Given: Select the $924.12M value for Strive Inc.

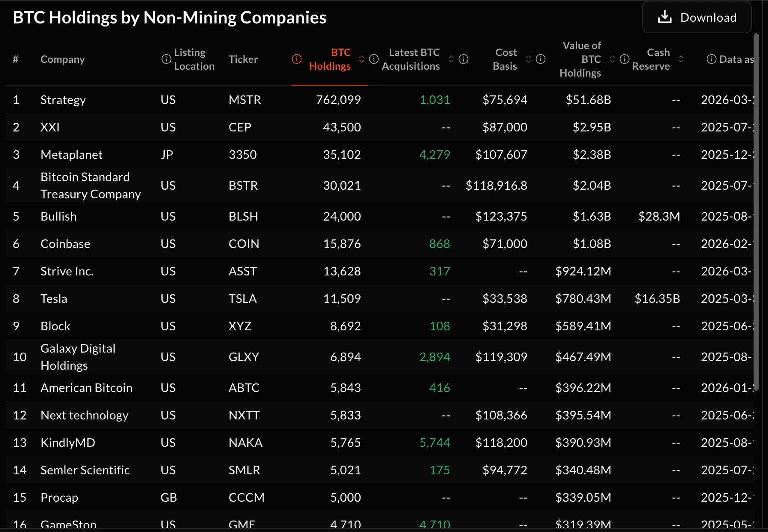Looking at the screenshot, I should pos(583,271).
